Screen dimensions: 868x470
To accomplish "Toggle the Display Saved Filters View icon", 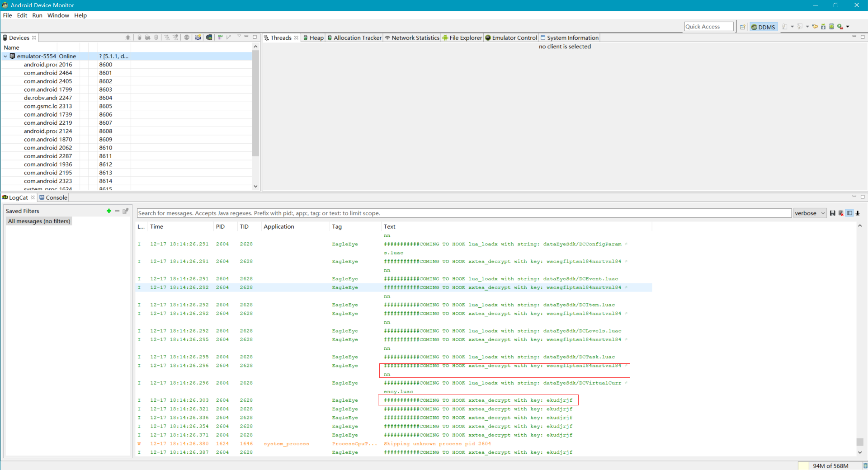I will [850, 213].
